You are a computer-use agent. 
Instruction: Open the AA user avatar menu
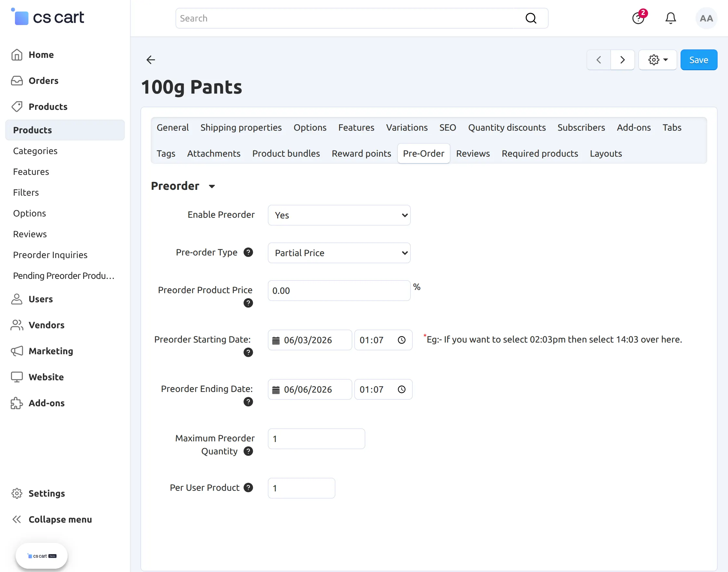[706, 18]
